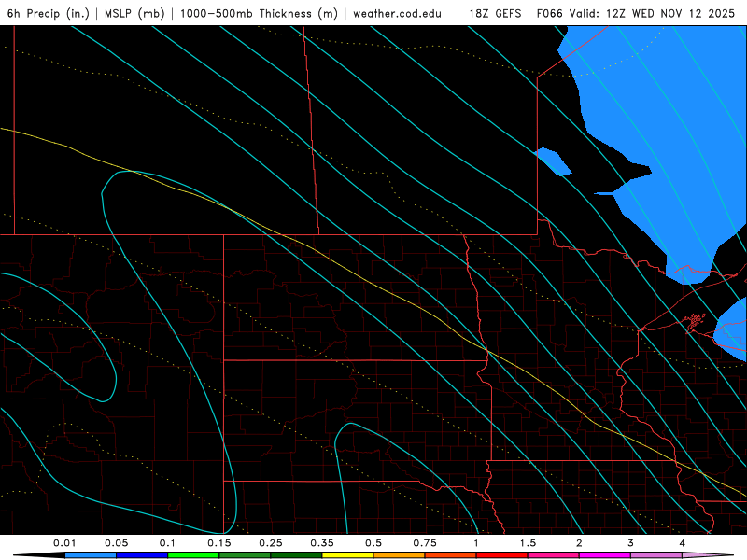This screenshot has height=560, width=747.
Task: Click the '4' legend value
Action: click(683, 543)
